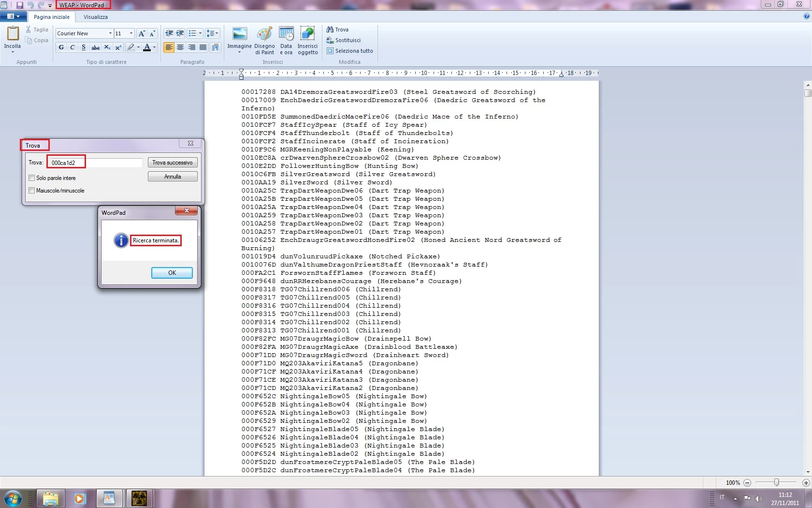
Task: Expand the font color dropdown arrow
Action: pos(155,47)
